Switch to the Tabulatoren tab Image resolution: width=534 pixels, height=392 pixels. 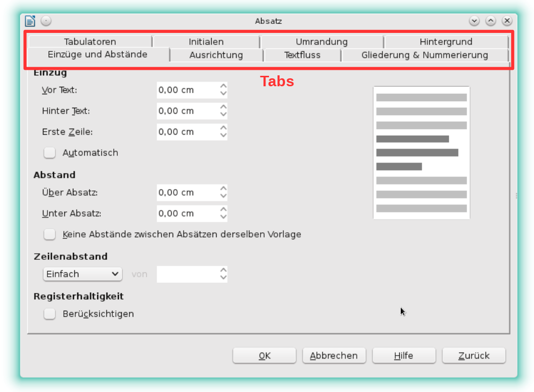pos(90,42)
